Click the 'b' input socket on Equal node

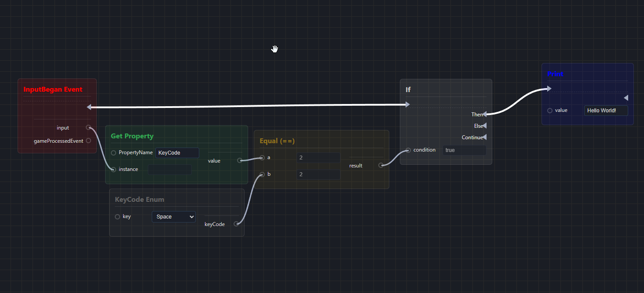[262, 174]
